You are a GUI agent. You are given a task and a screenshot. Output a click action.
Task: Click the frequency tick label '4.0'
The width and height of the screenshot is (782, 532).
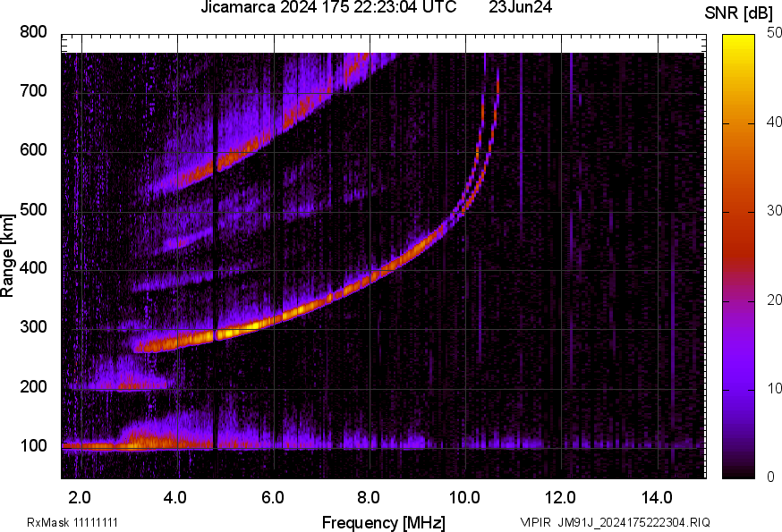175,498
